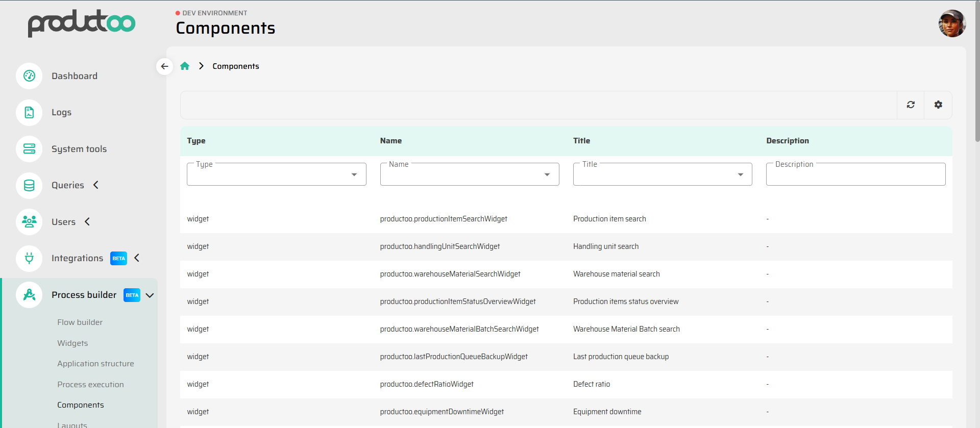
Task: Click the Integrations plug icon
Action: coord(29,259)
